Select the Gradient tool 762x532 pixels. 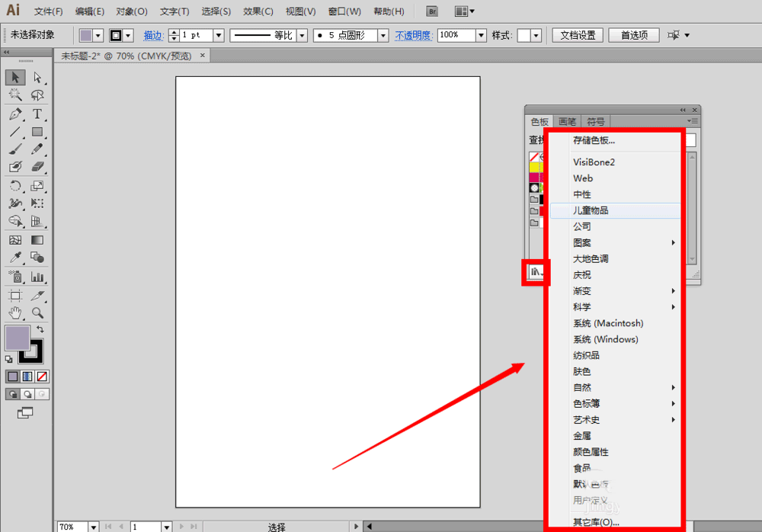(x=37, y=240)
